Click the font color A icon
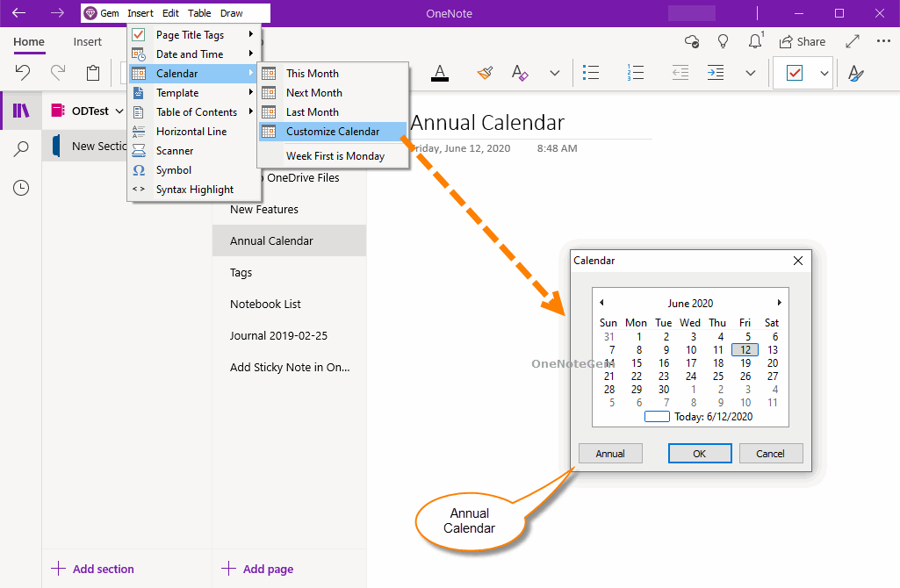The image size is (900, 588). point(440,73)
